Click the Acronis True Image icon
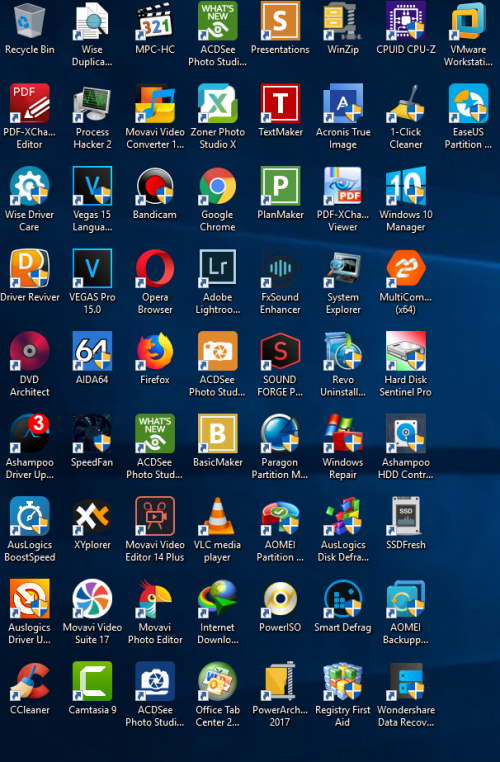Screen dimensions: 500x762 343,103
